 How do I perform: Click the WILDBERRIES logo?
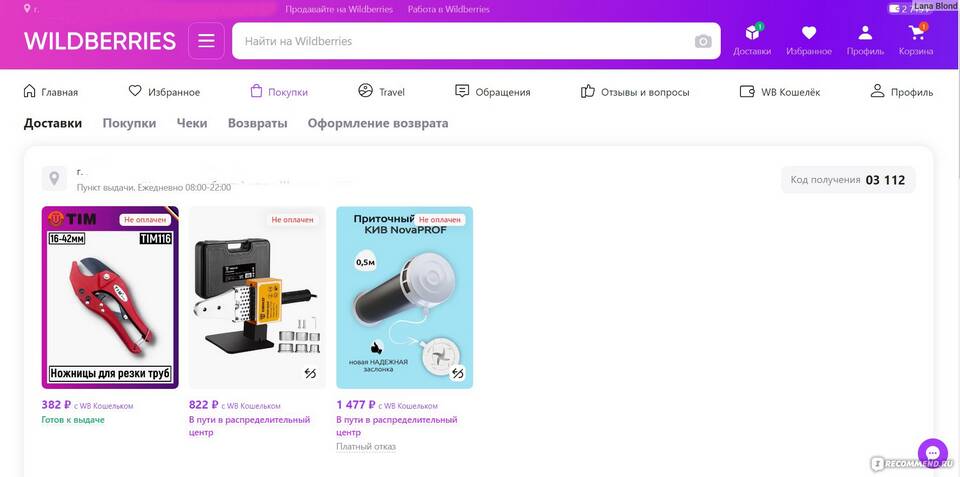tap(100, 41)
